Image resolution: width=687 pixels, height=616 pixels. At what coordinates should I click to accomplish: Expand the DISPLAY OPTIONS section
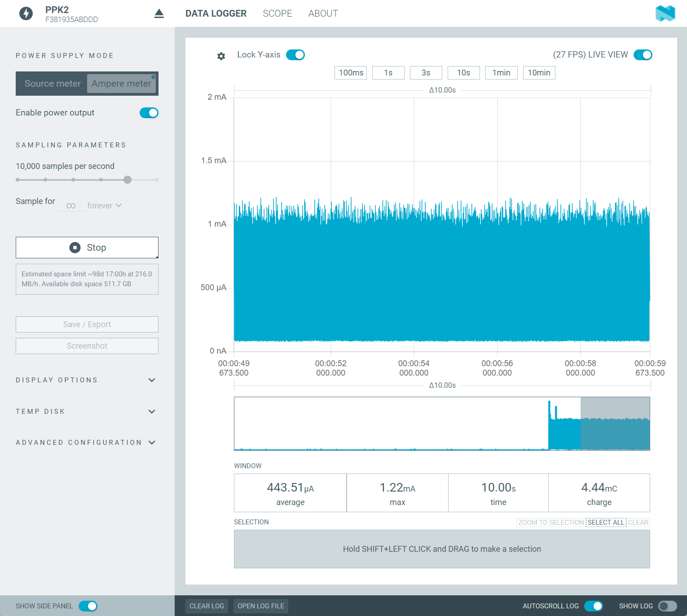pos(152,380)
